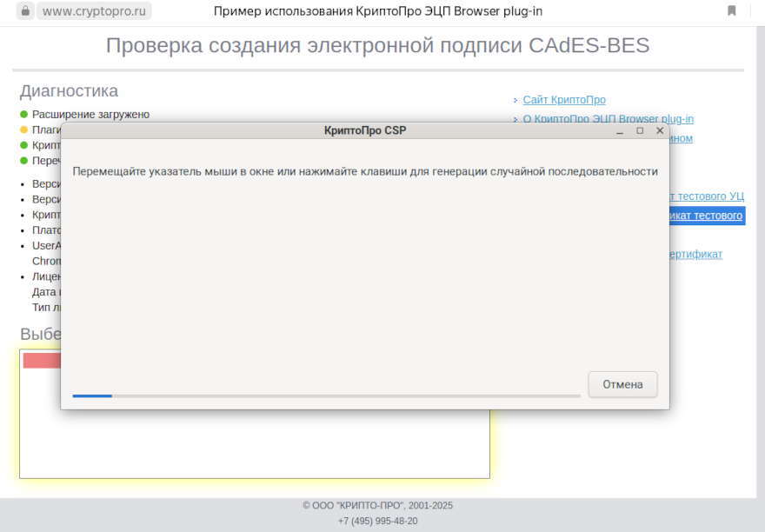Click the yellow status dot in Диагностика list
Screen dimensions: 765x532
tap(23, 130)
